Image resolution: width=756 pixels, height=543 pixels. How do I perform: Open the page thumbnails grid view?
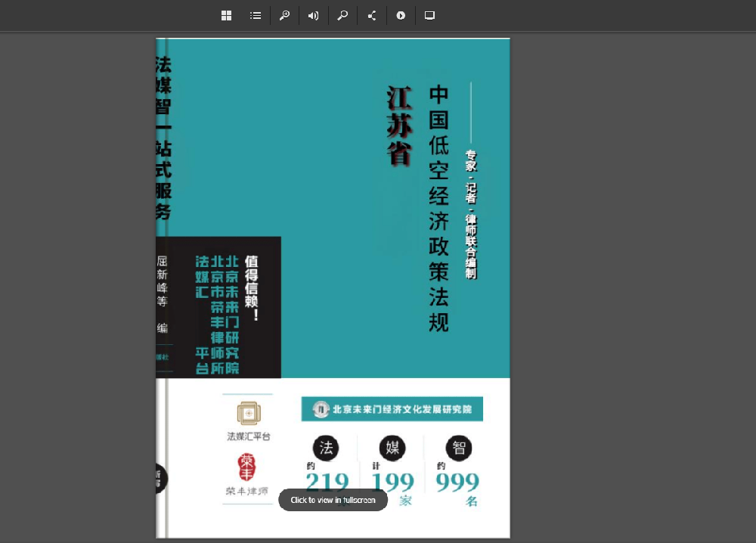(226, 16)
